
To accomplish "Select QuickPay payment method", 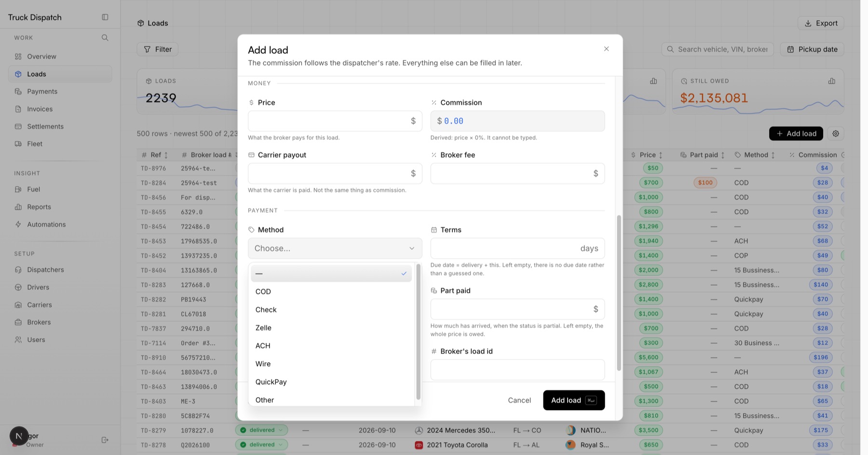I will click(x=331, y=382).
